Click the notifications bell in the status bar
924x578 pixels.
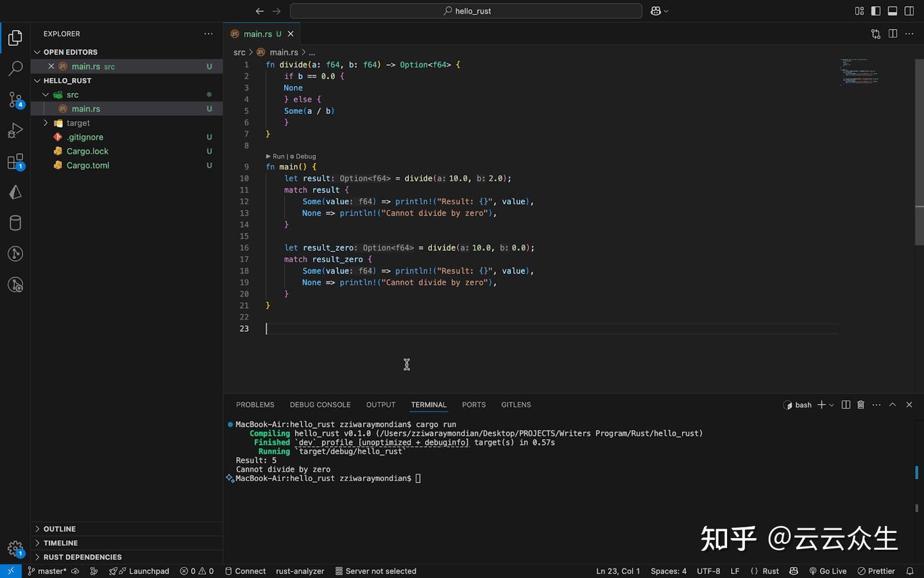click(x=909, y=571)
